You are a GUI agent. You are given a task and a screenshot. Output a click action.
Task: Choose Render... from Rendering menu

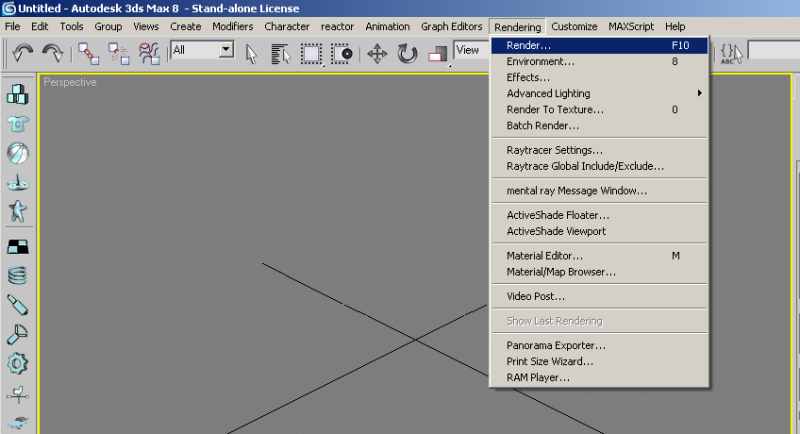(599, 45)
